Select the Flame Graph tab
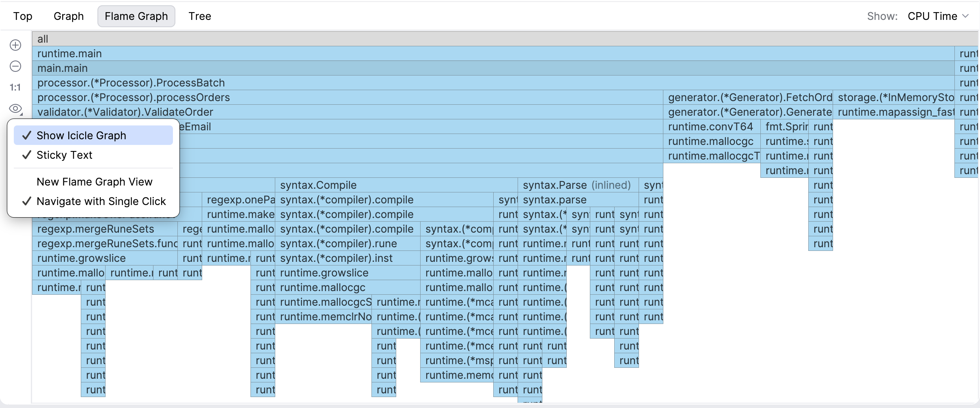980x408 pixels. [x=136, y=16]
